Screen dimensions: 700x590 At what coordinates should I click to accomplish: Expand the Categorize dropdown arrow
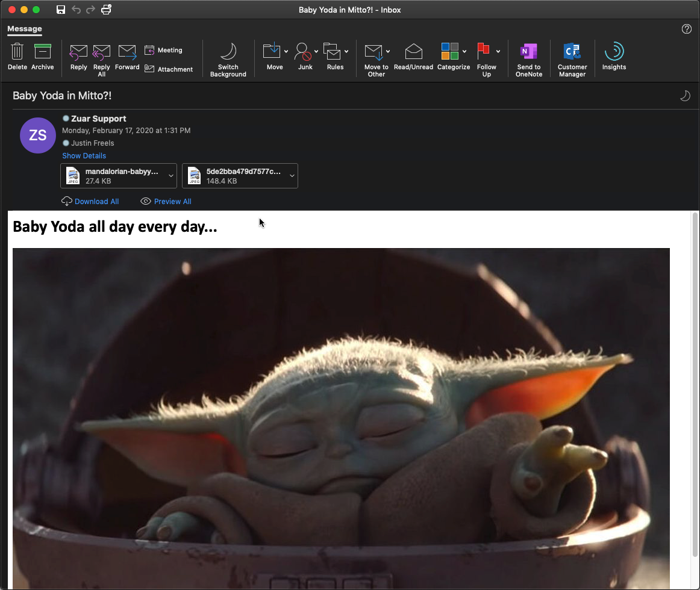tap(464, 51)
